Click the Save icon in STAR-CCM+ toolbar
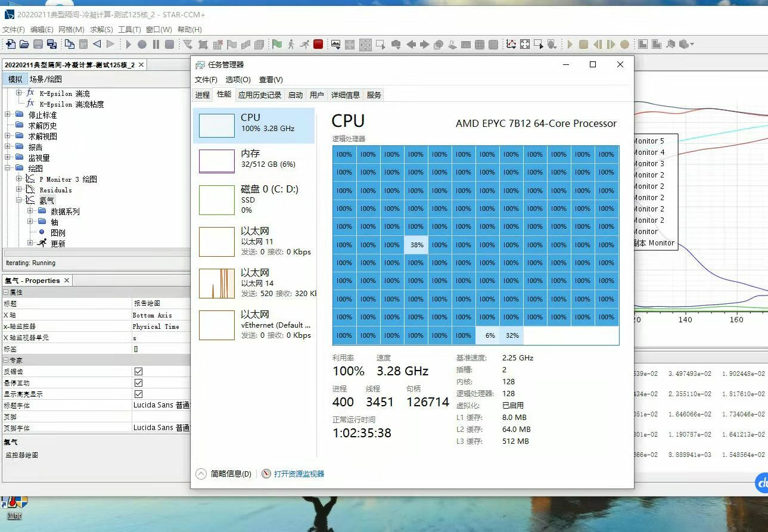 [x=38, y=44]
